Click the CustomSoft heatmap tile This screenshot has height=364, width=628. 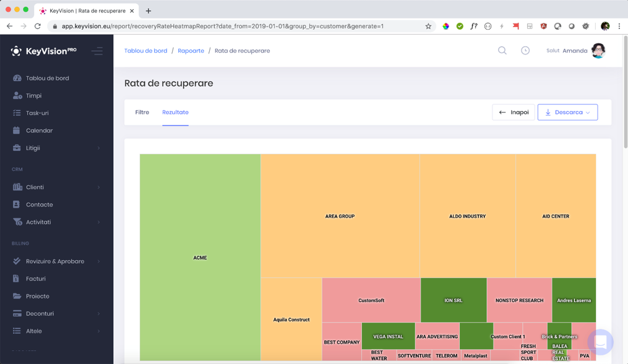pos(371,300)
